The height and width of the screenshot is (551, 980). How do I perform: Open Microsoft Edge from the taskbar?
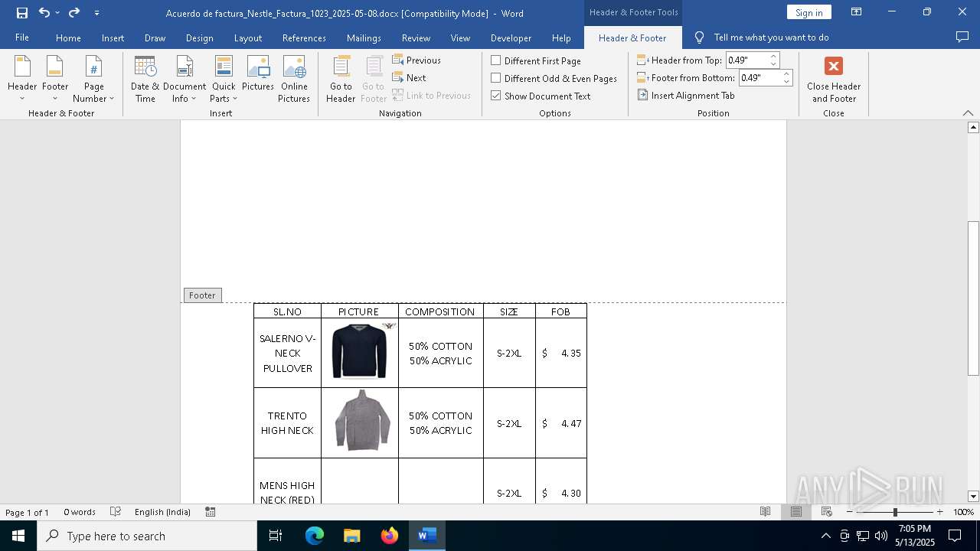(315, 536)
